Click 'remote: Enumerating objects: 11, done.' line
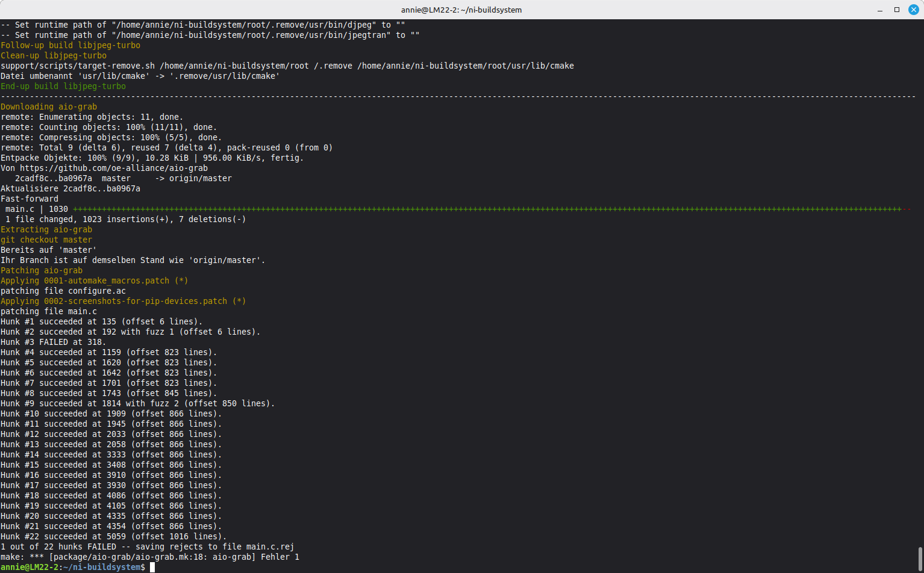924x573 pixels. [x=92, y=117]
